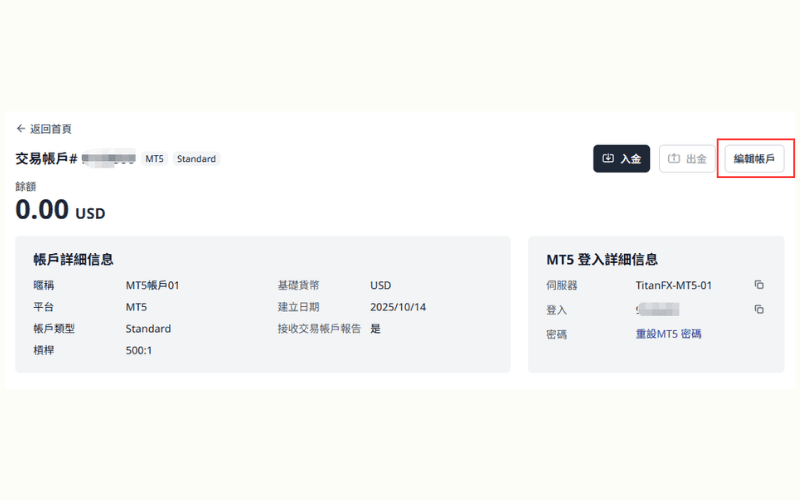
Task: Click the 帳戶詳細信息 panel heading
Action: coord(73,259)
